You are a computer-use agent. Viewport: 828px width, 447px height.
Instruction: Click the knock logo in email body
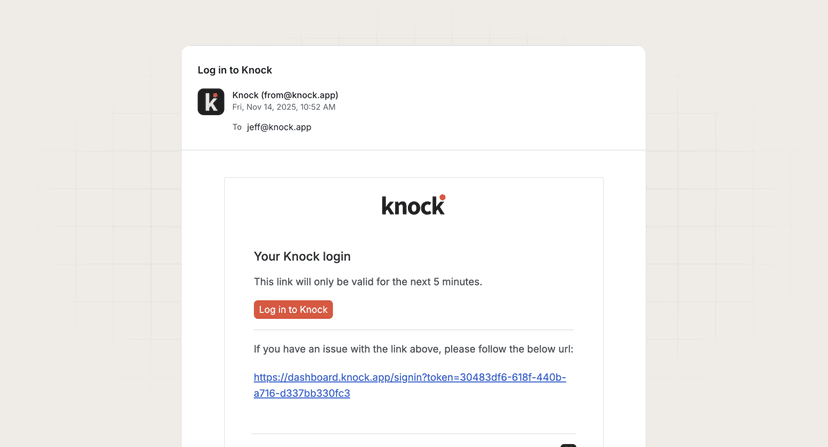click(413, 205)
